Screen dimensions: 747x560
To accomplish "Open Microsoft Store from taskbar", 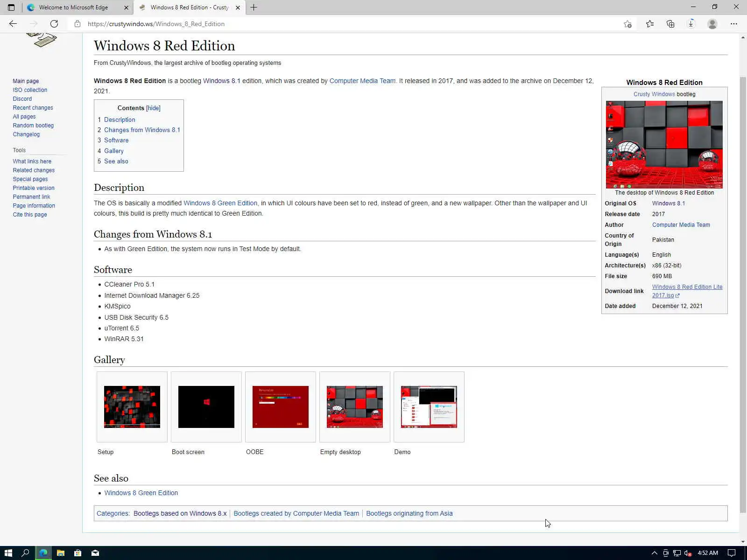I will pyautogui.click(x=78, y=553).
